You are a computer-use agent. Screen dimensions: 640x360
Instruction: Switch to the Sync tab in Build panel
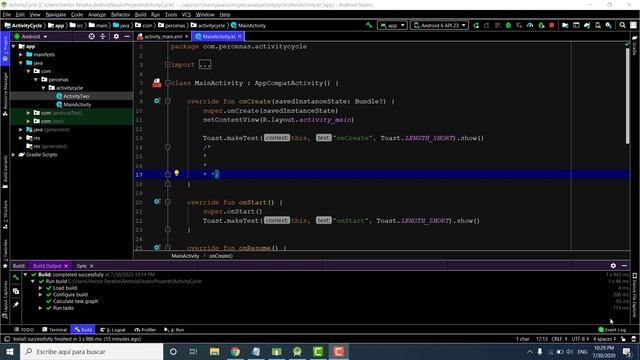click(82, 266)
